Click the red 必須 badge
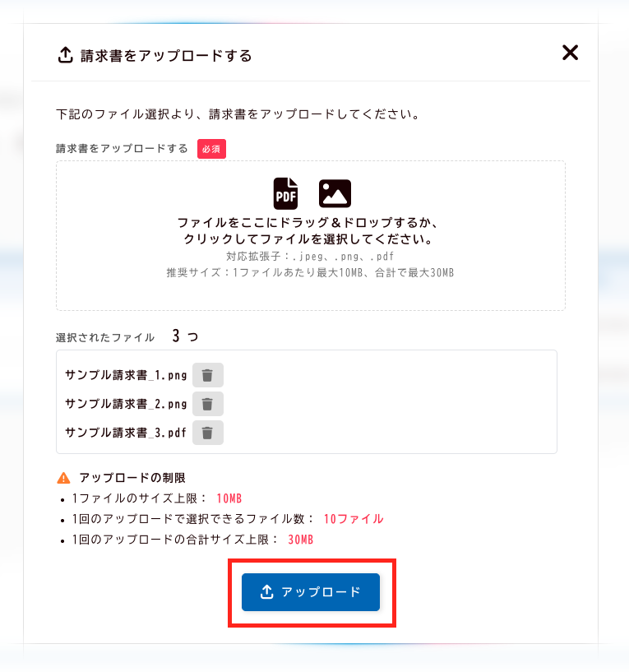This screenshot has height=672, width=629. click(x=211, y=149)
